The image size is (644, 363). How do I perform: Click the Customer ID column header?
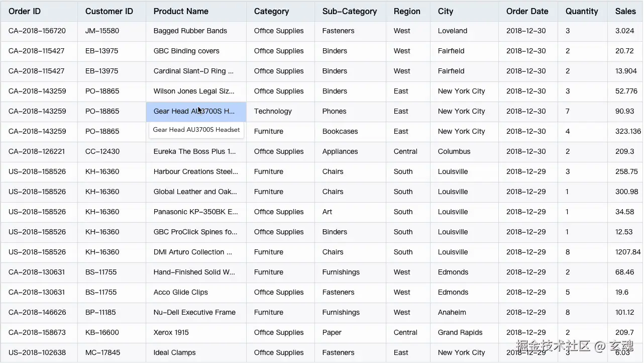[109, 11]
